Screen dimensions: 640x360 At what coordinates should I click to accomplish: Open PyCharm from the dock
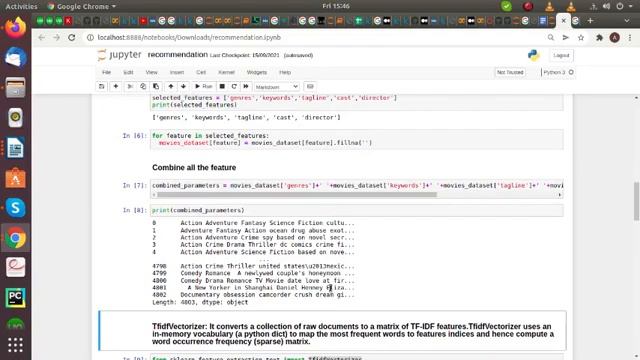(16, 297)
